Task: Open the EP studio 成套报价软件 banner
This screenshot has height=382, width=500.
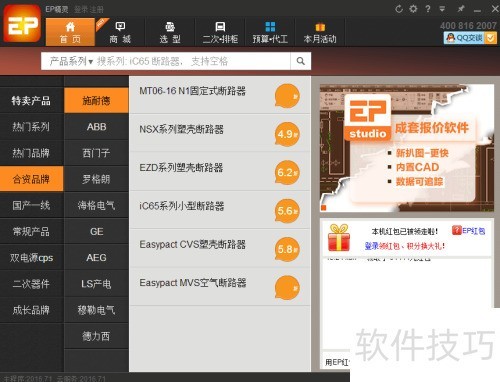Action: (x=407, y=148)
